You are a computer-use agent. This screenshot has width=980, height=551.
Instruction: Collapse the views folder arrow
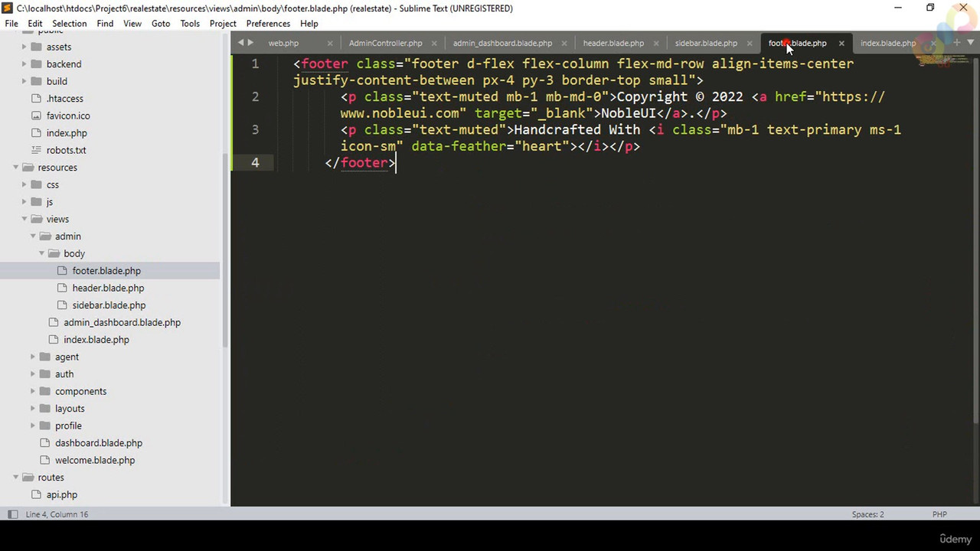(x=24, y=219)
